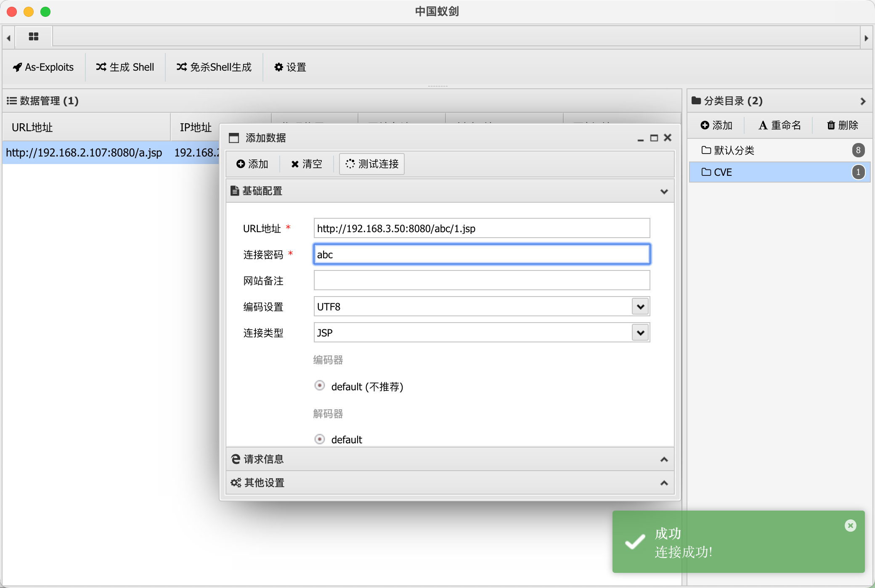
Task: Open the 编码设置 UTF8 dropdown
Action: (640, 307)
